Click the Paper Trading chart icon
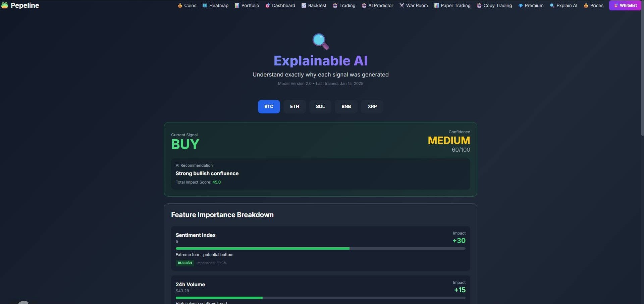The height and width of the screenshot is (304, 644). click(436, 6)
